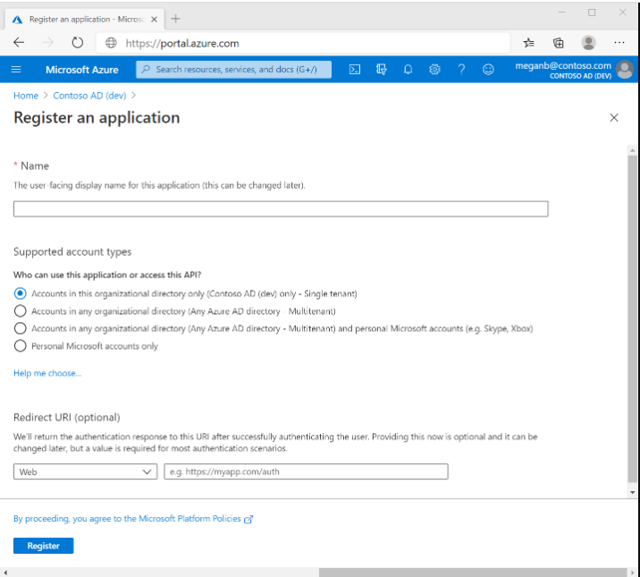This screenshot has width=640, height=577.
Task: Select the Single tenant account option
Action: point(20,294)
